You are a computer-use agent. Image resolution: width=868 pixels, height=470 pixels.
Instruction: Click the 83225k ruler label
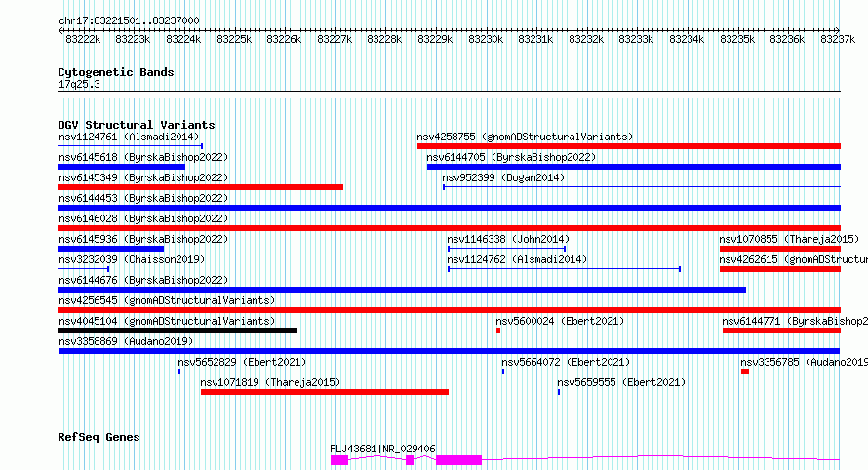coord(234,39)
